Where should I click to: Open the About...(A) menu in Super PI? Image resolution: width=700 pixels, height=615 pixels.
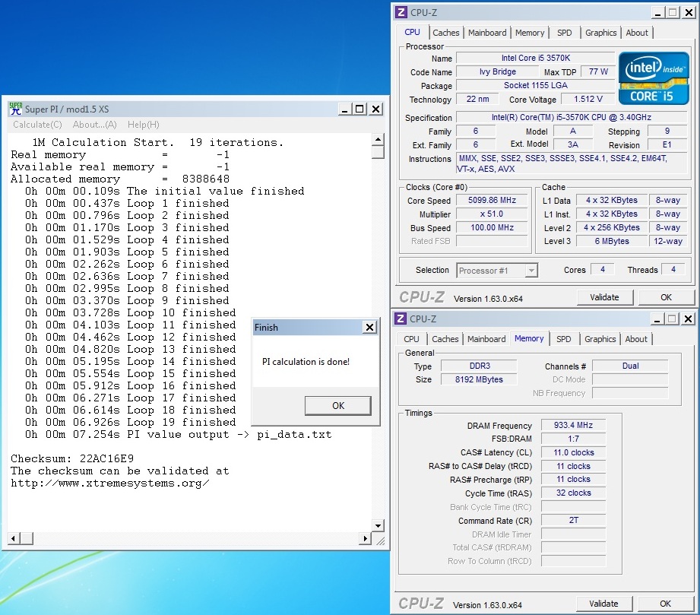point(95,125)
